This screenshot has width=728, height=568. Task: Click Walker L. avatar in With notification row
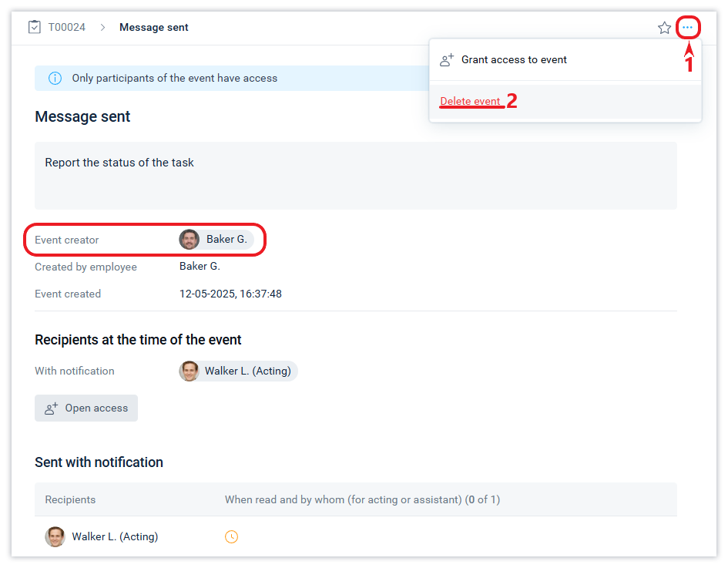(x=190, y=371)
